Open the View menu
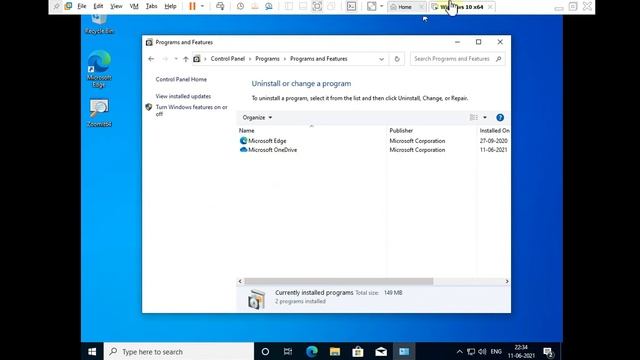Image resolution: width=640 pixels, height=360 pixels. coord(116,6)
